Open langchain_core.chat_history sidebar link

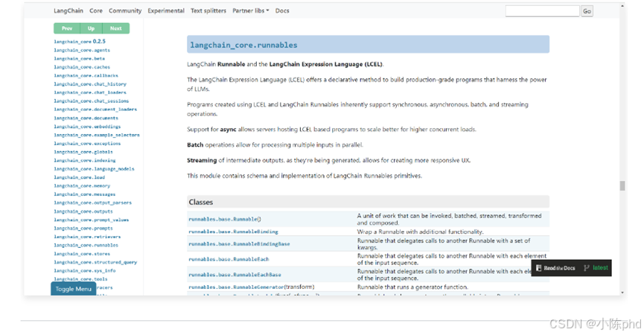pos(90,83)
